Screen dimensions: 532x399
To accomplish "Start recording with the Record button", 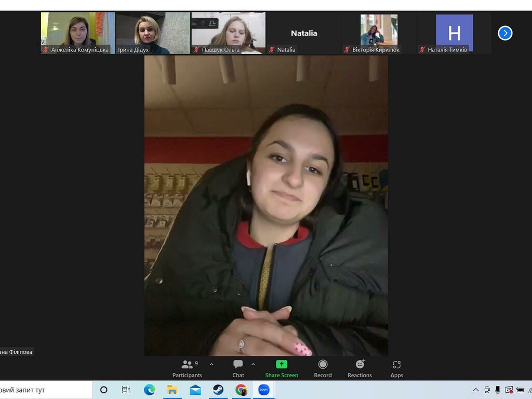I will [x=323, y=368].
